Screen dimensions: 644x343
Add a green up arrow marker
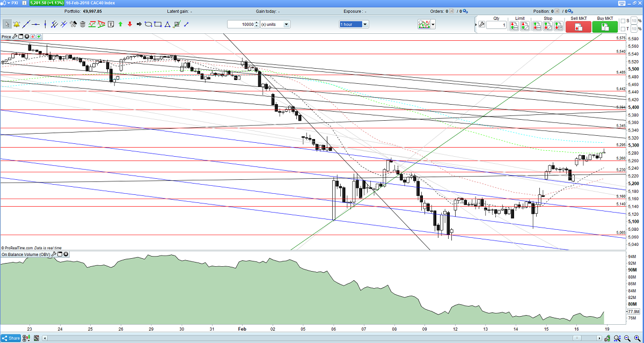pos(120,24)
